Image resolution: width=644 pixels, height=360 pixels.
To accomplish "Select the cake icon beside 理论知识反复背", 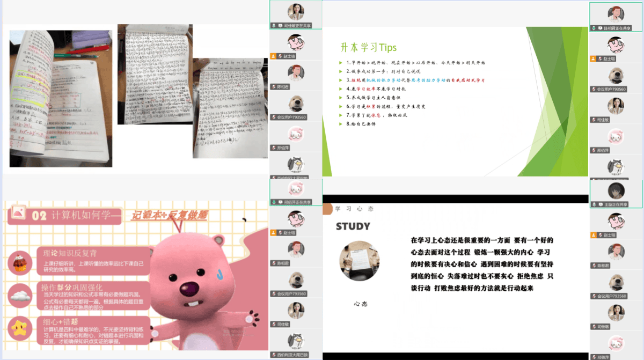I will 20,262.
